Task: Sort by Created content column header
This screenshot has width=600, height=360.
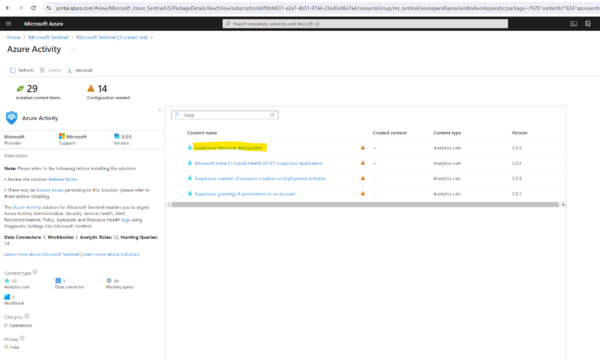Action: (390, 133)
